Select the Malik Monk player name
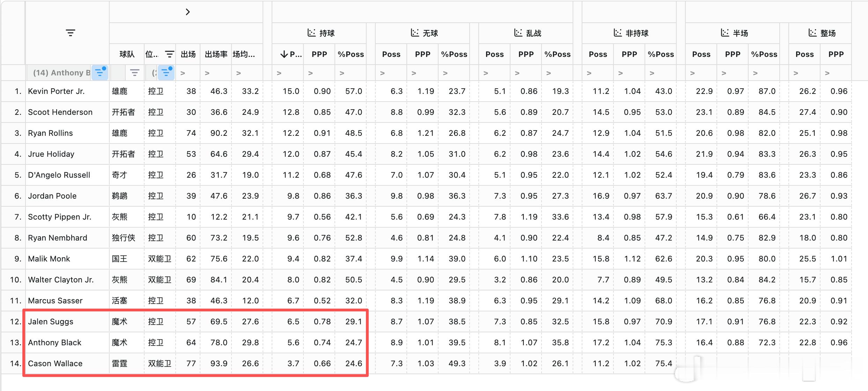The height and width of the screenshot is (391, 868). coord(49,259)
